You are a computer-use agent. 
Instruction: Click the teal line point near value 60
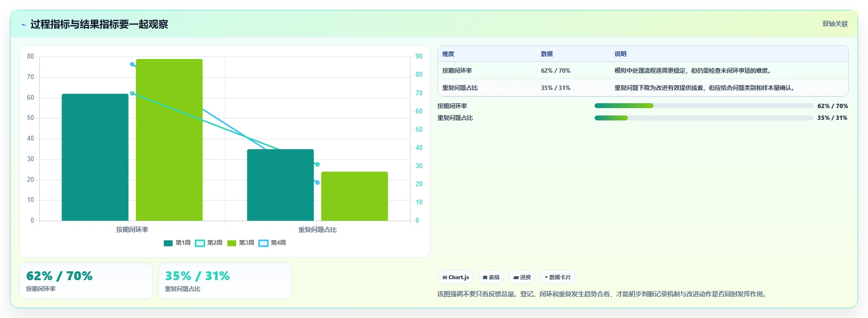132,93
